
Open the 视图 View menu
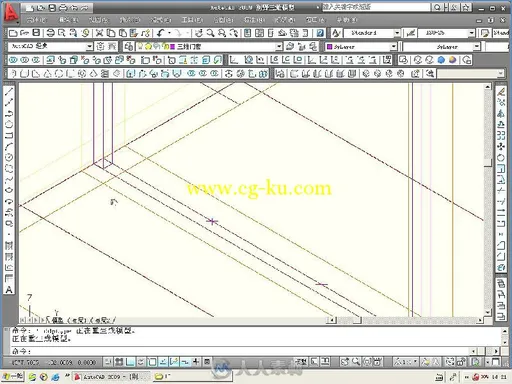click(x=99, y=20)
